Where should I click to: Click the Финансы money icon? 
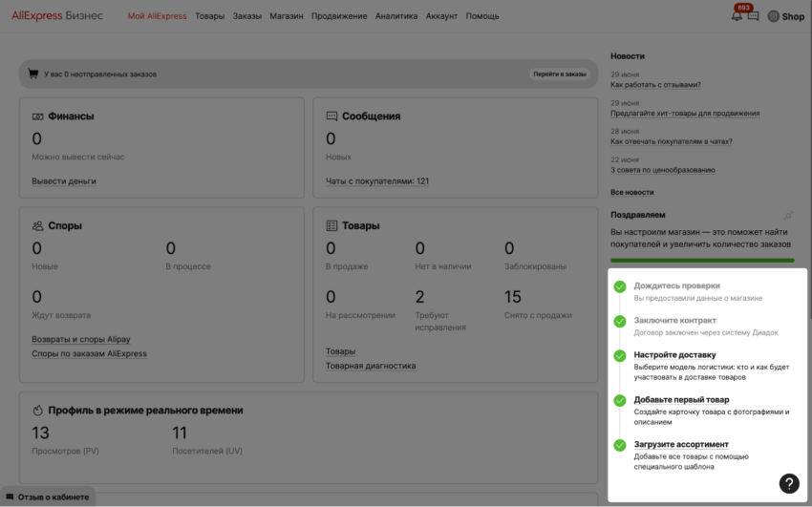(x=38, y=116)
